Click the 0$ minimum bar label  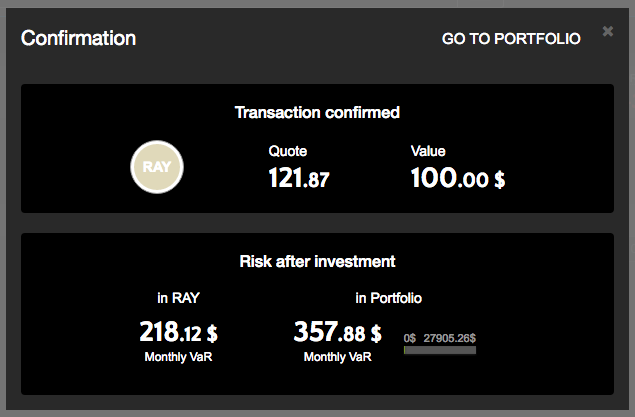[409, 338]
